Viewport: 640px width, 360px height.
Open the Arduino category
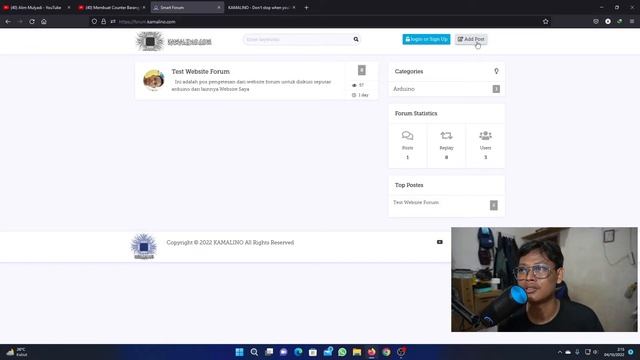point(404,89)
